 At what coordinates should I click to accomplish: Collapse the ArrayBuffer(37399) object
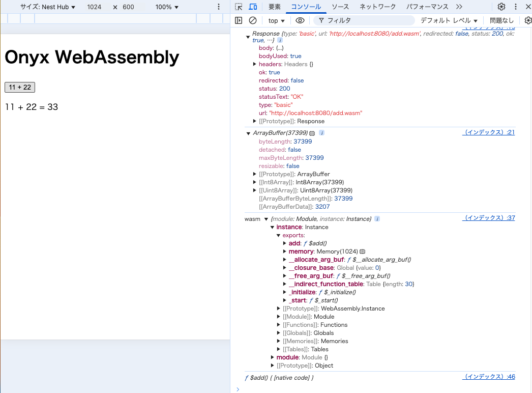click(248, 133)
